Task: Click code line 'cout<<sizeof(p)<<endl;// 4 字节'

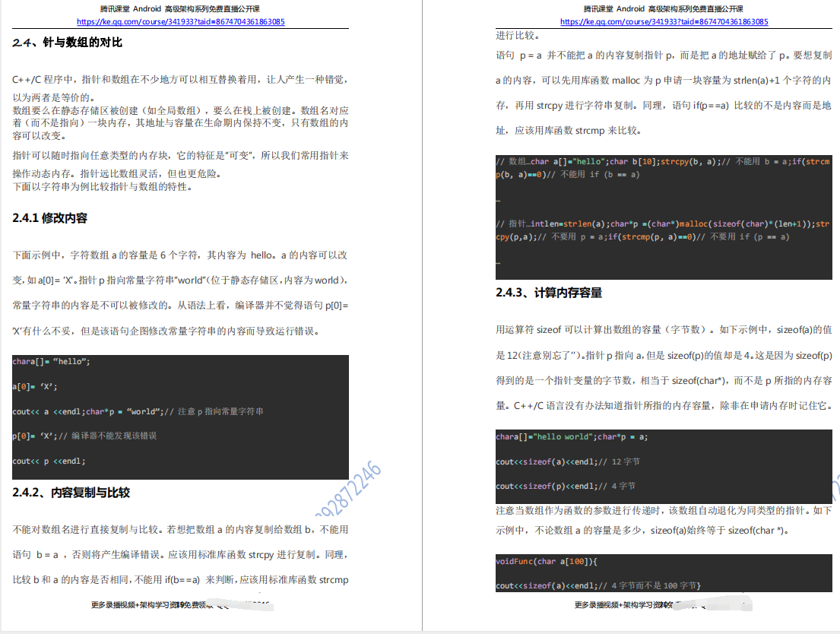Action: 566,486
